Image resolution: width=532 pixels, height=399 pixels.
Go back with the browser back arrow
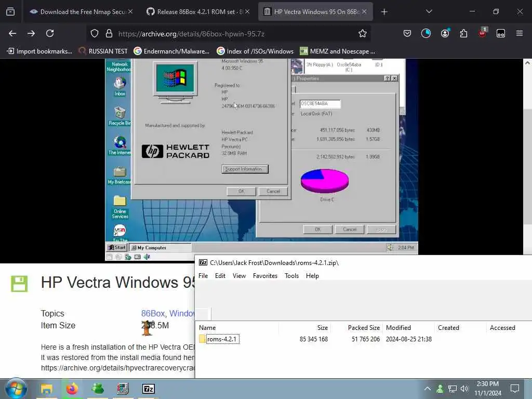tap(12, 33)
